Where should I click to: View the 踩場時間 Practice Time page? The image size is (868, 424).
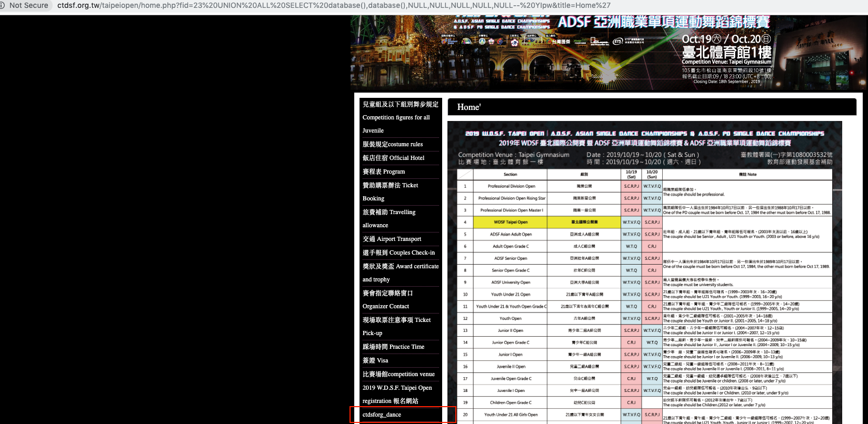(x=393, y=347)
